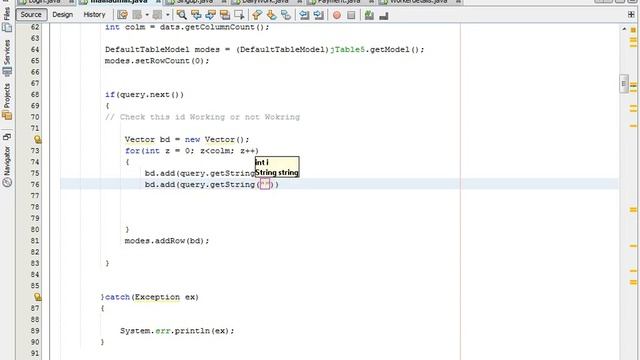Click line number 68 in gutter

tap(35, 94)
